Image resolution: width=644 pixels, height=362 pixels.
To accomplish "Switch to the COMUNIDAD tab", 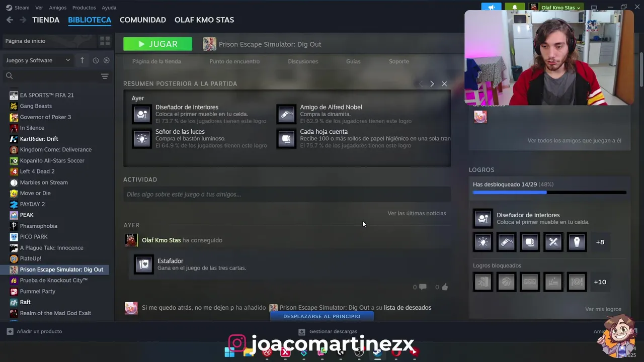I will (x=143, y=20).
